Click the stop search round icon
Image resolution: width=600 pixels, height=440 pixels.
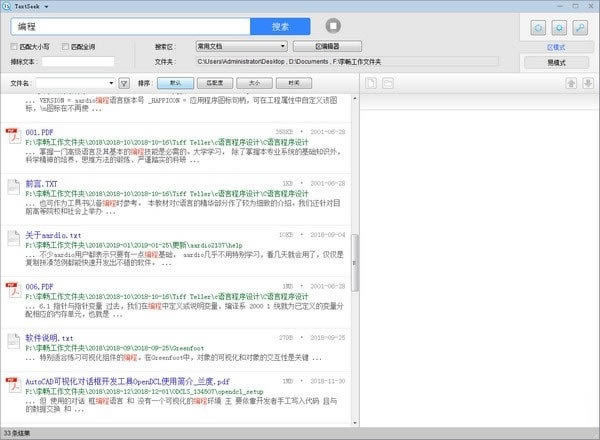tap(333, 26)
